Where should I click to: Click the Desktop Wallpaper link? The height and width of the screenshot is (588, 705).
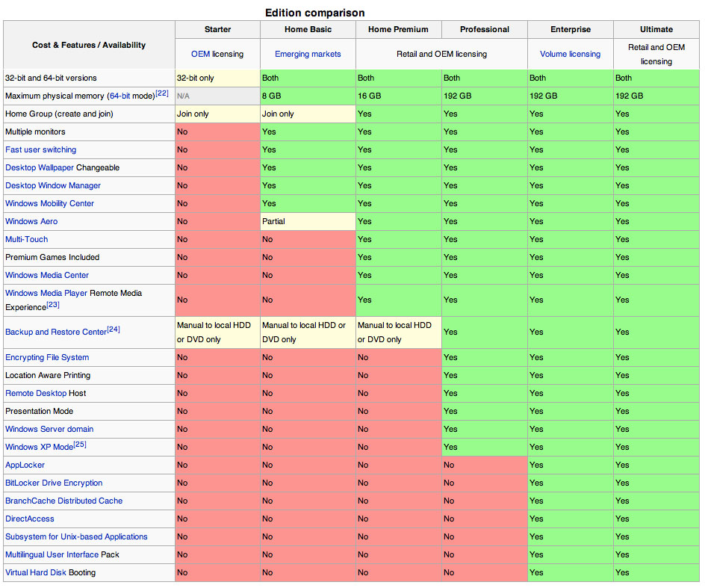39,168
